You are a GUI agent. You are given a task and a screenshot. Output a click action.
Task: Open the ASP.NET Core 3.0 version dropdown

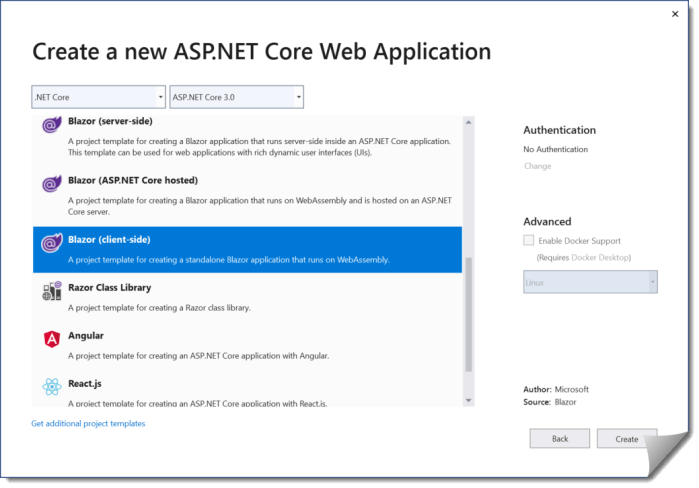pos(236,97)
